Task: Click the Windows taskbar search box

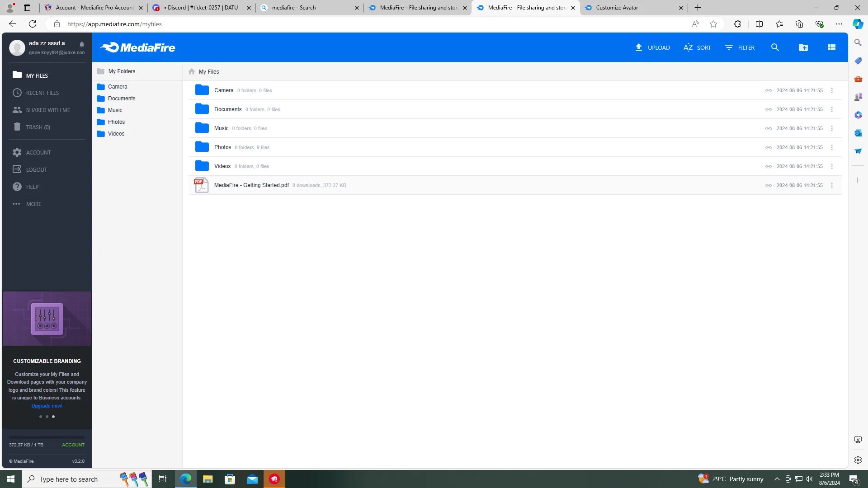Action: click(x=86, y=479)
